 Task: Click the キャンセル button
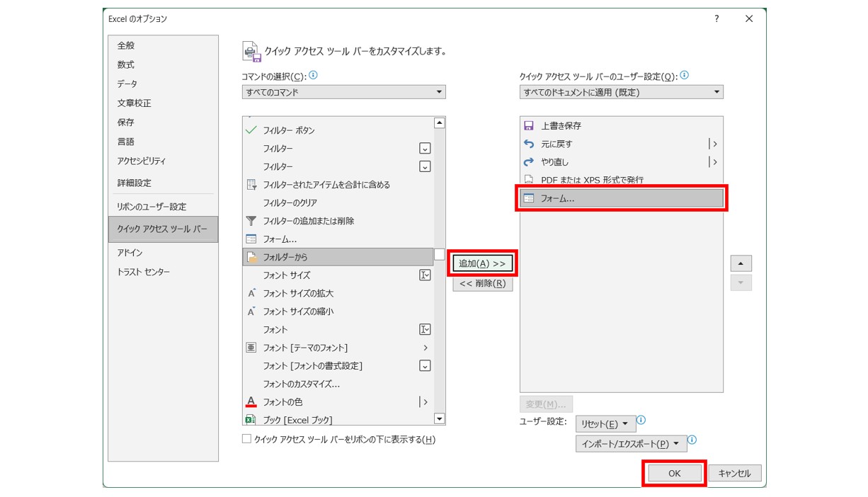(734, 473)
